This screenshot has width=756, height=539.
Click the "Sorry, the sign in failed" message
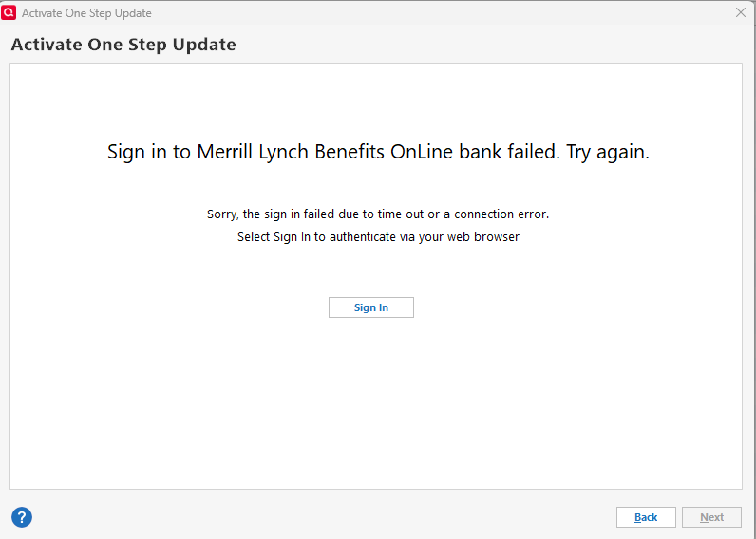[378, 214]
